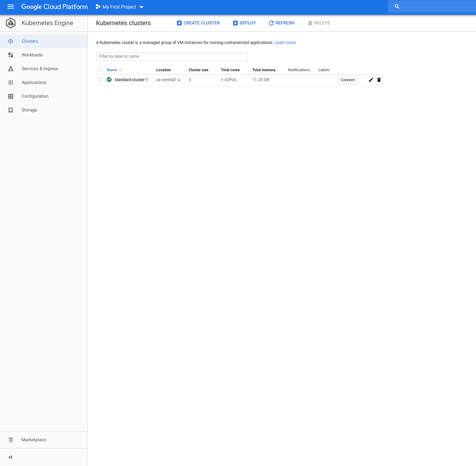Sort by Name column ascending arrow
This screenshot has height=466, width=476.
pos(120,70)
